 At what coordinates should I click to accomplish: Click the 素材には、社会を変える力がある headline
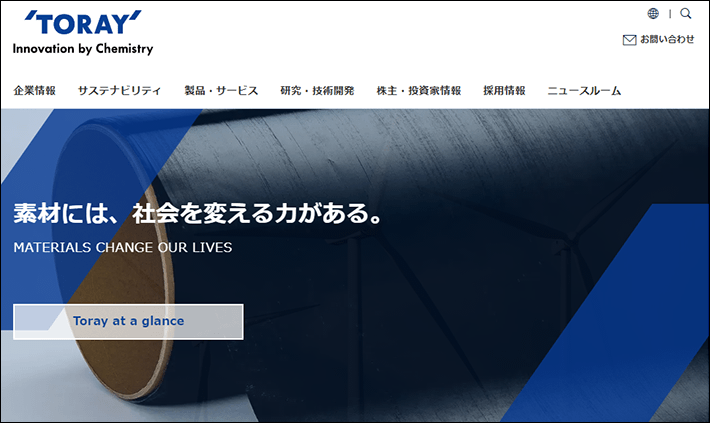point(199,214)
